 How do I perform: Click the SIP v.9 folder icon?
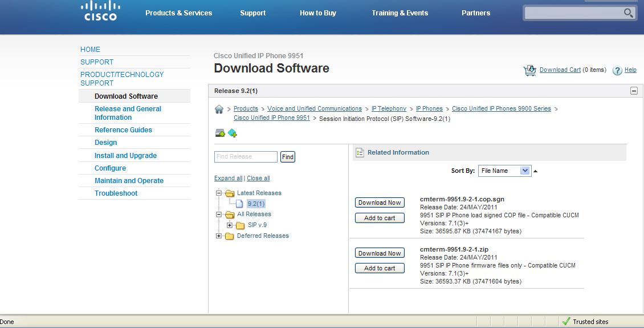click(241, 225)
